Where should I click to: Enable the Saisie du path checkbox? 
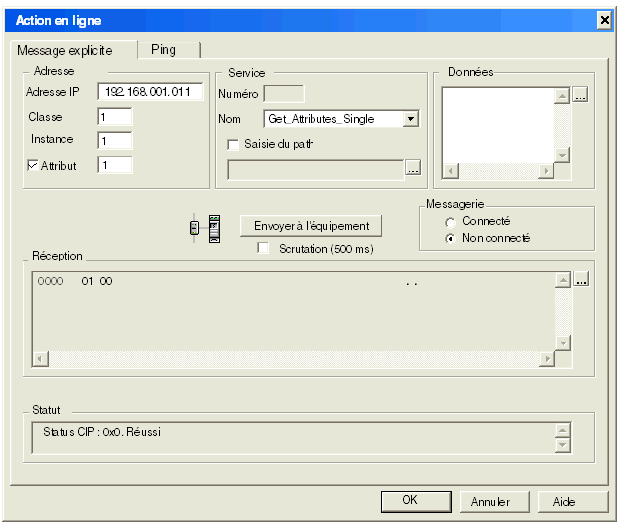[x=233, y=144]
